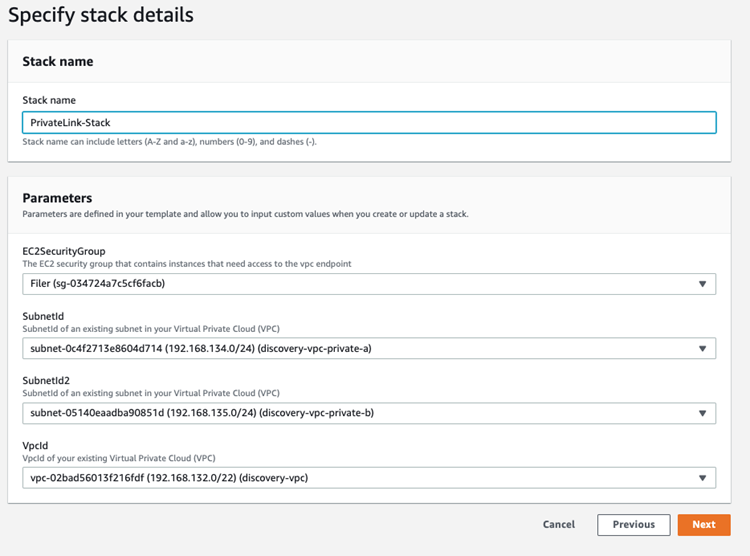Click the Parameters description sentence
Viewport: 750px width, 556px height.
click(245, 214)
